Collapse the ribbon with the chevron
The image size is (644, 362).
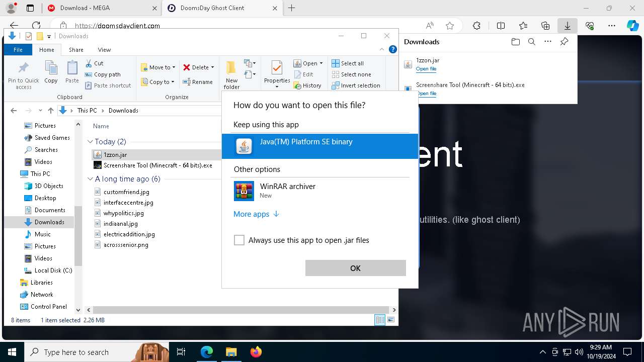(382, 49)
